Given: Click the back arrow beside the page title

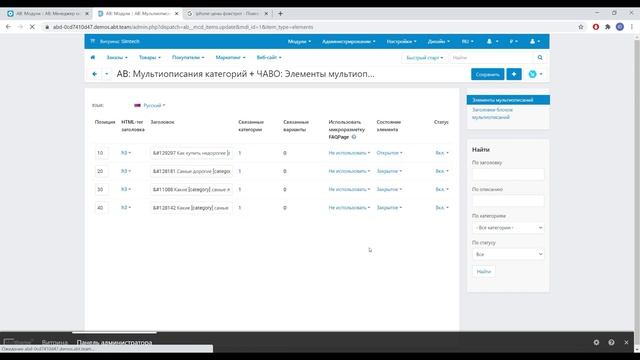Looking at the screenshot, I should (x=94, y=74).
